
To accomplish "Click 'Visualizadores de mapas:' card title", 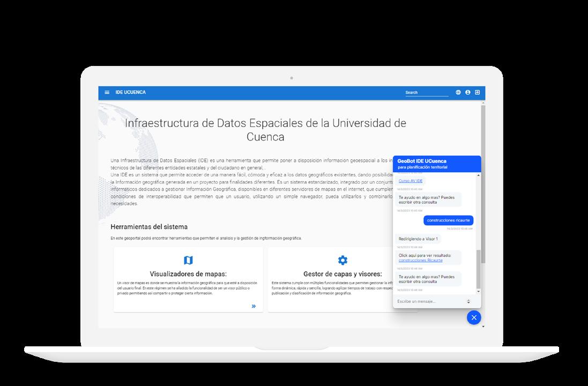I will 188,274.
